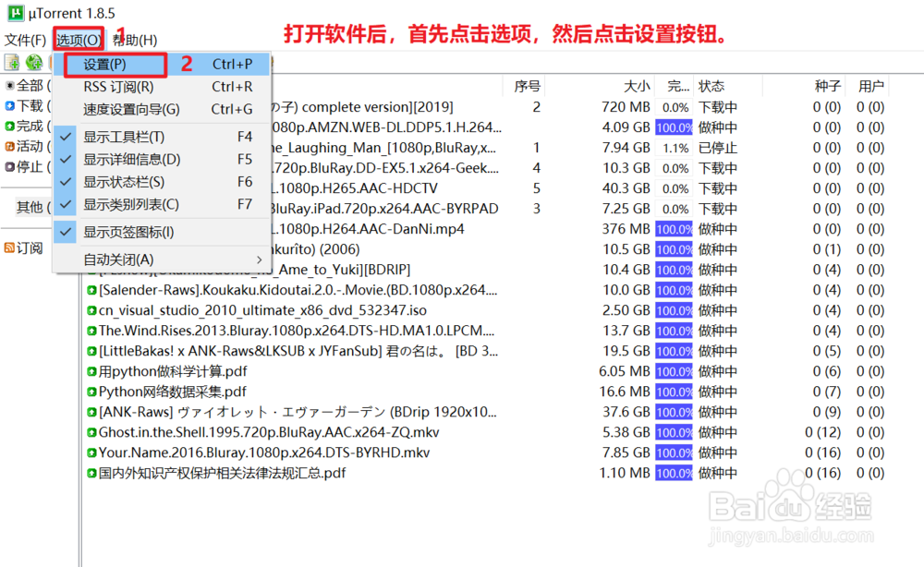Select The.Wind.Rises.2013.Bluray torrent name
The image size is (924, 567).
pos(297,331)
